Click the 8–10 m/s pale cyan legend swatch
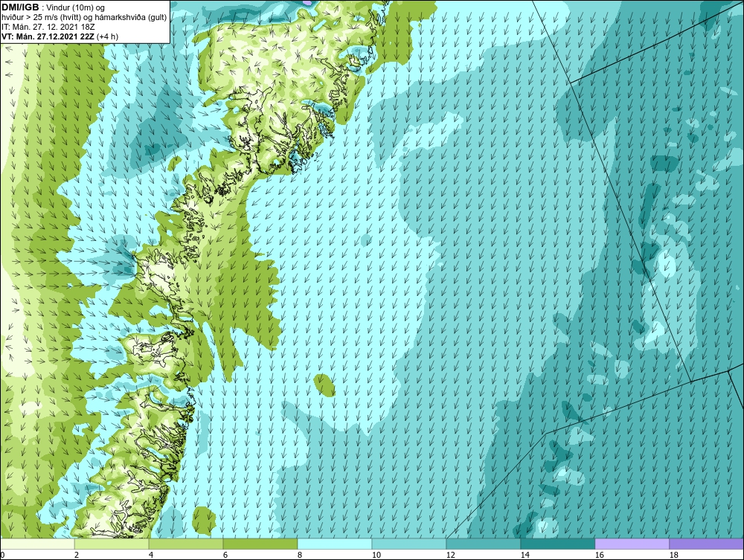Viewport: 744px width, 560px height. click(335, 544)
